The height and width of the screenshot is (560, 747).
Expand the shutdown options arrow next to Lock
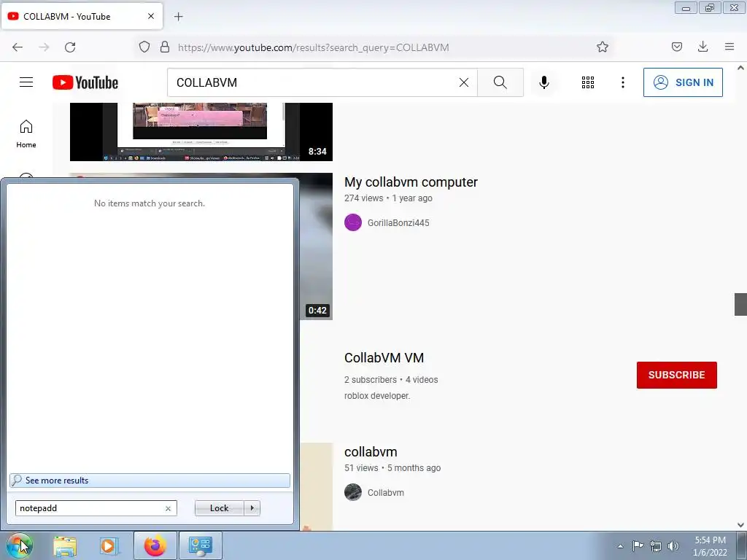[252, 508]
